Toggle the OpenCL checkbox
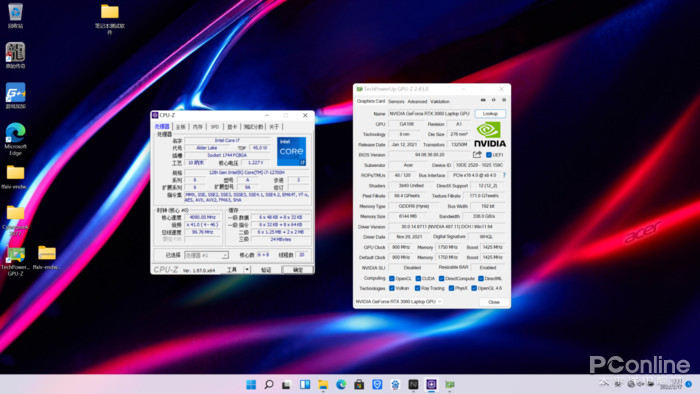The width and height of the screenshot is (700, 394). [x=392, y=278]
